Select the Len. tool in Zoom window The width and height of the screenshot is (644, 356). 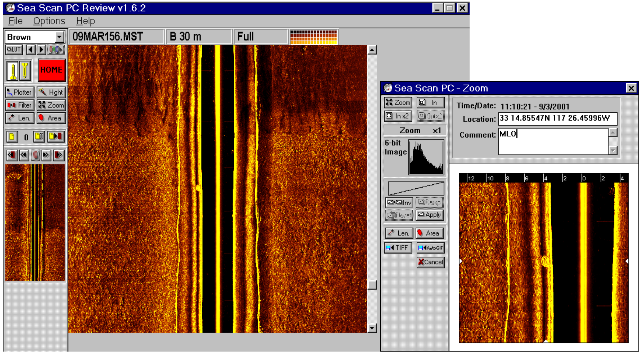399,233
